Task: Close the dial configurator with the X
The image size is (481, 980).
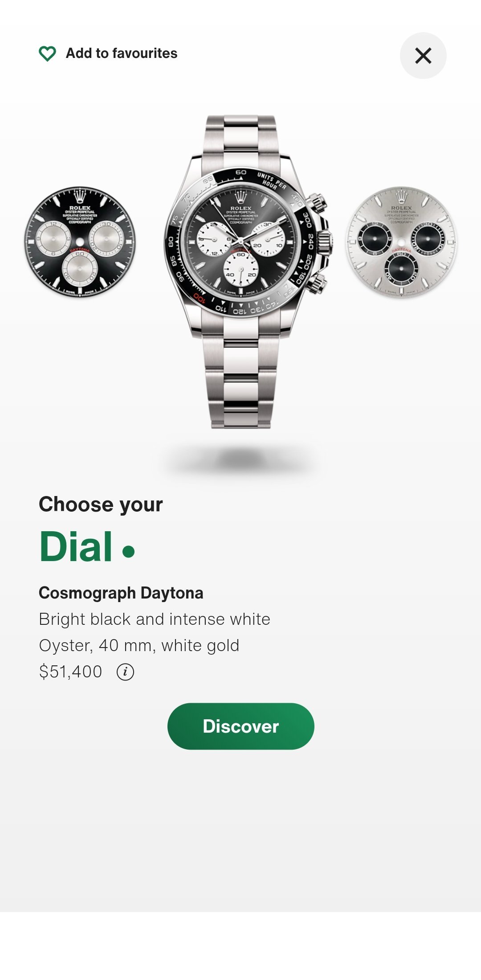Action: click(423, 56)
